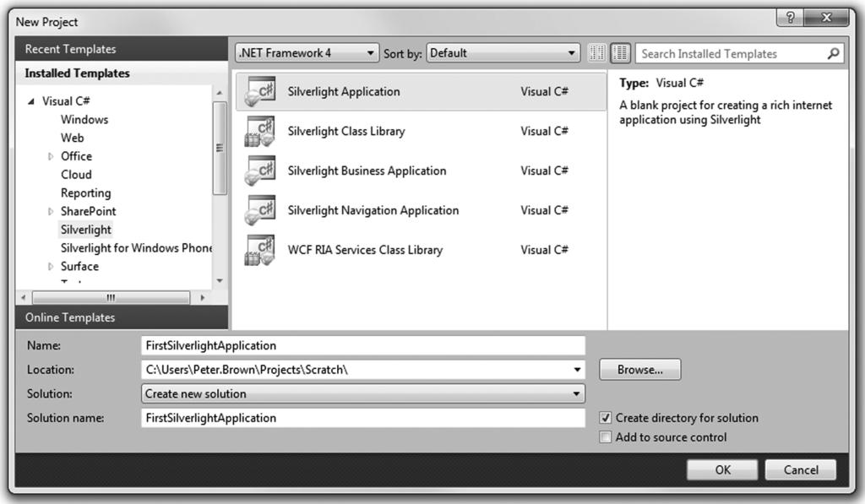
Task: Select the 'WCF RIA Services Class Library' name
Action: [x=365, y=251]
